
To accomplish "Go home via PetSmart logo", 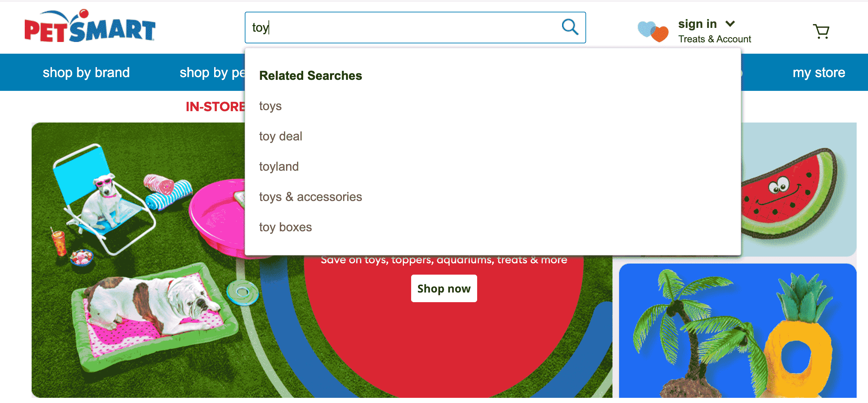I will 90,27.
